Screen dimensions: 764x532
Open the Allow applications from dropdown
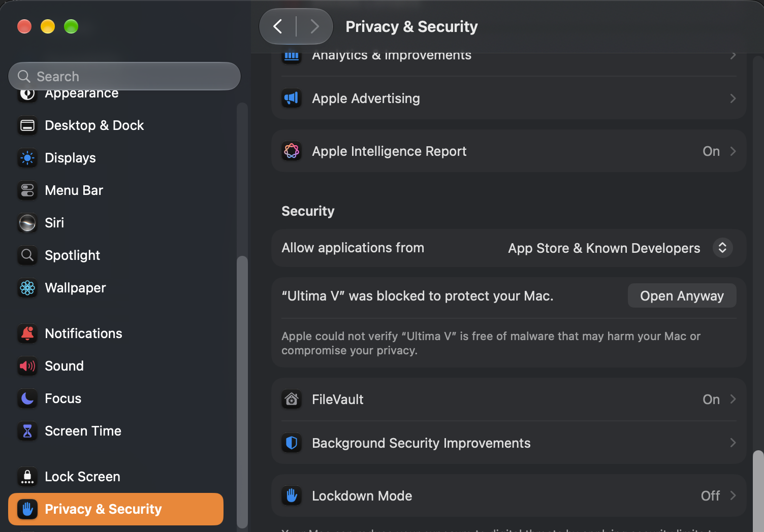(722, 248)
